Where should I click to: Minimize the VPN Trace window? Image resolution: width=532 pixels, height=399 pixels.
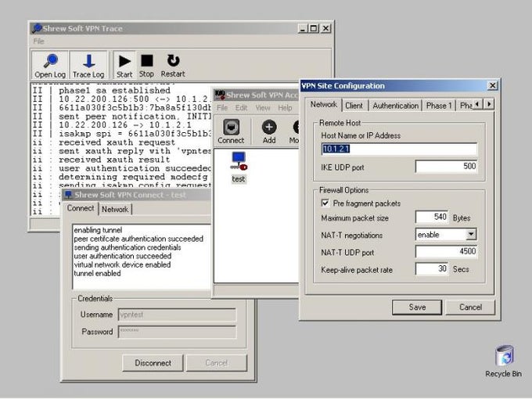tap(303, 28)
